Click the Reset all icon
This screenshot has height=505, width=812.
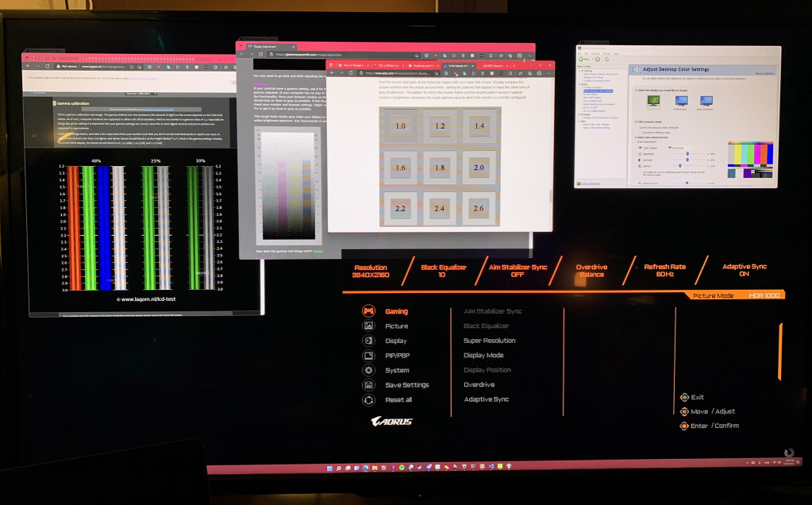[368, 399]
